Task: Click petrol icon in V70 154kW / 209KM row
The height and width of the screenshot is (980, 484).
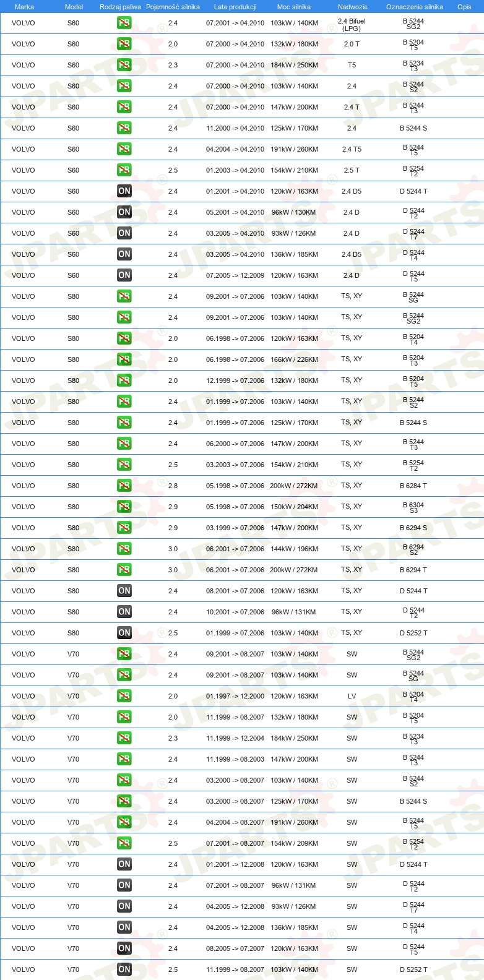Action: click(x=124, y=843)
